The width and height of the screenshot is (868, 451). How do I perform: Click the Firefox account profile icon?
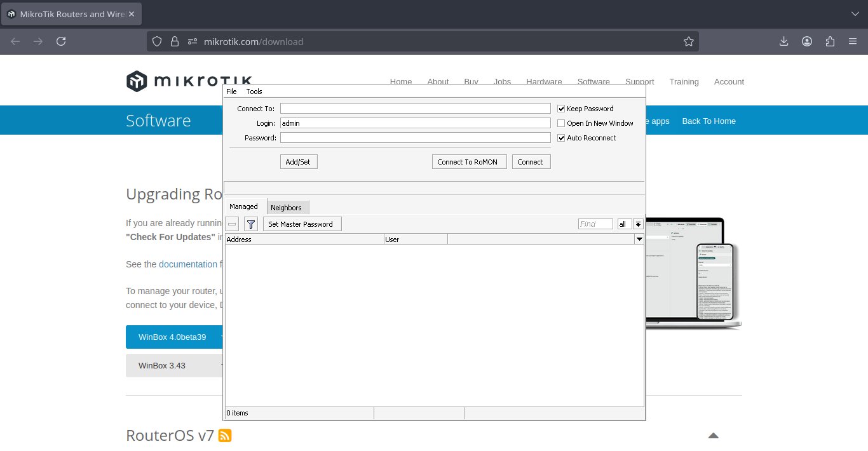(807, 41)
